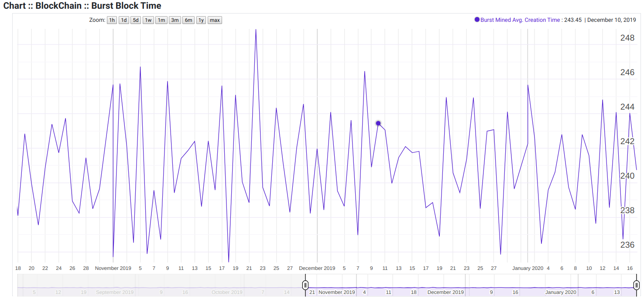Image resolution: width=644 pixels, height=304 pixels.
Task: Select the "1w" zoom preset
Action: pyautogui.click(x=148, y=20)
